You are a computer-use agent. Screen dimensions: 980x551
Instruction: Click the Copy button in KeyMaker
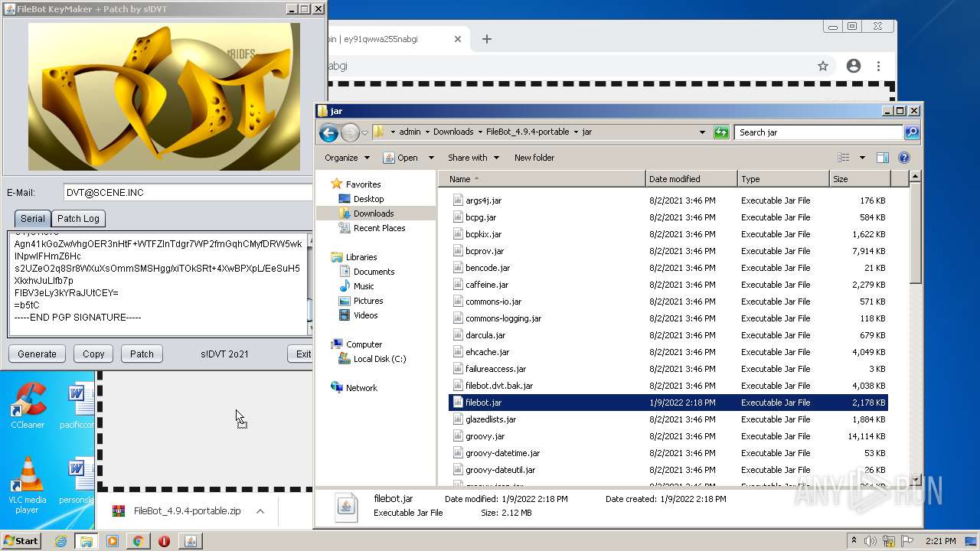tap(93, 354)
